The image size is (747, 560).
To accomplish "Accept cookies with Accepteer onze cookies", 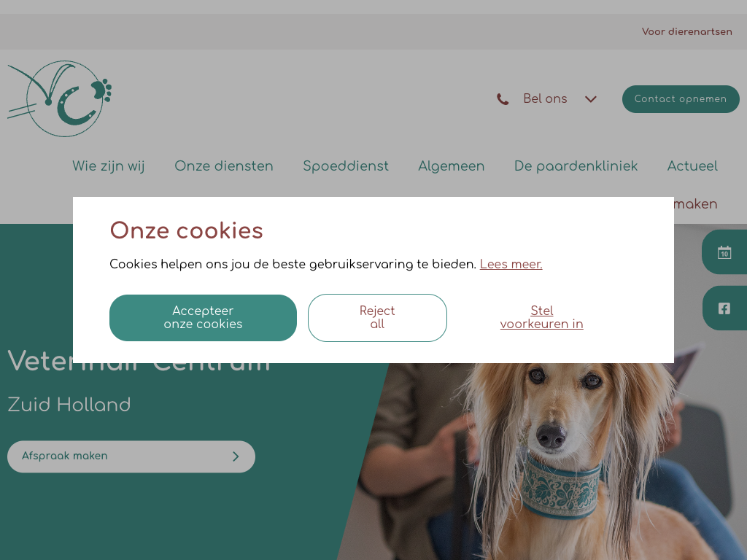I will (x=203, y=318).
